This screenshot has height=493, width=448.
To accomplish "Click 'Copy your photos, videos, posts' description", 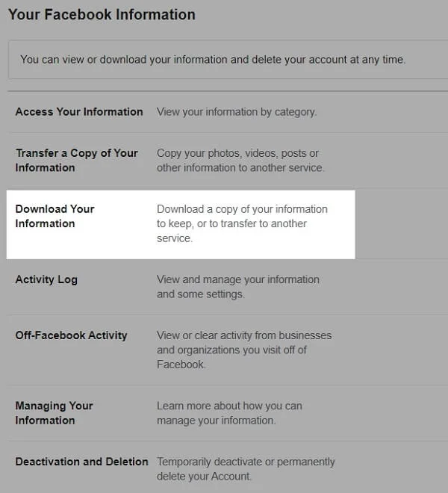I will click(237, 153).
